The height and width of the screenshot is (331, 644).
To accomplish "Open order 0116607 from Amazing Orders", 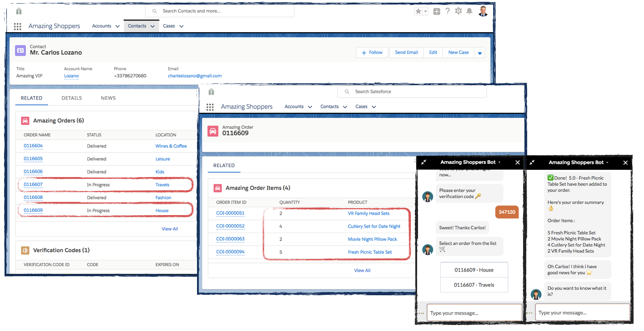I will coord(33,185).
